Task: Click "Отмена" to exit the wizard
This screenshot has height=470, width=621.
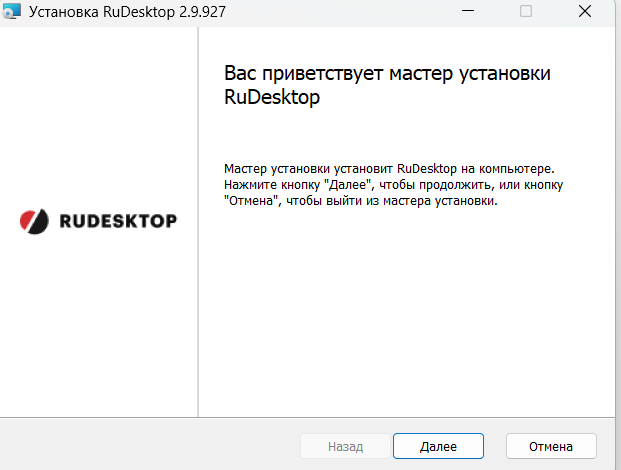Action: point(551,446)
